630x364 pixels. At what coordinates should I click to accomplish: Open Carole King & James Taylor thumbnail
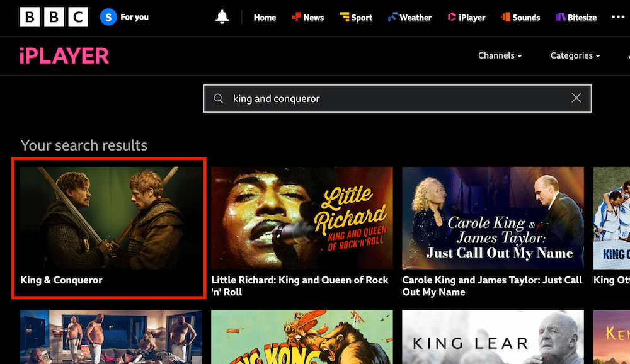tap(493, 218)
